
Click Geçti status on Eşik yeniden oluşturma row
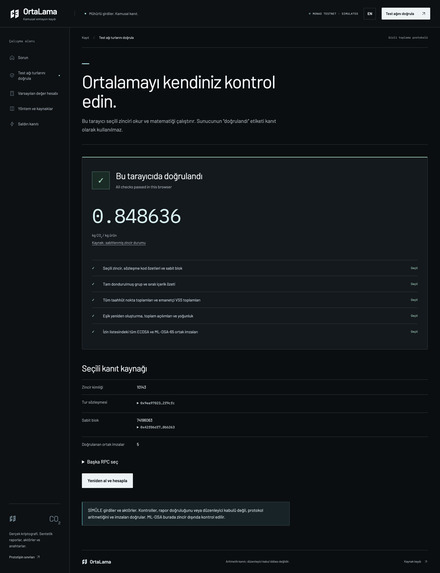(414, 316)
